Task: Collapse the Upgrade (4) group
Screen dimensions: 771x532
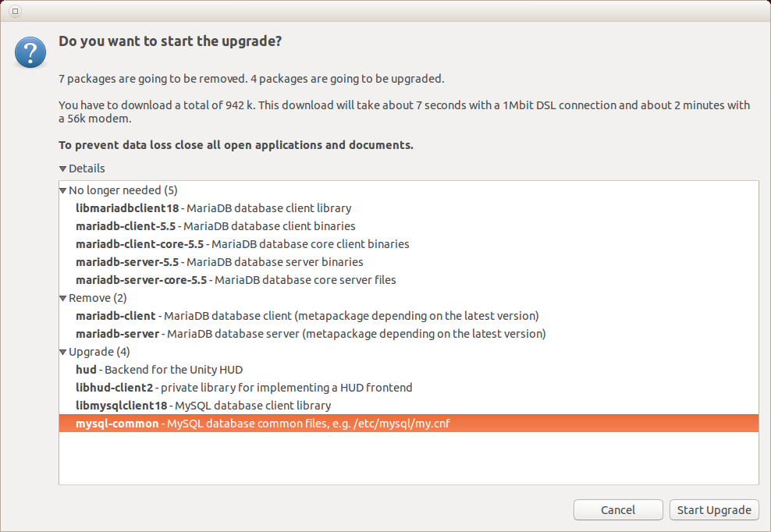Action: tap(63, 352)
